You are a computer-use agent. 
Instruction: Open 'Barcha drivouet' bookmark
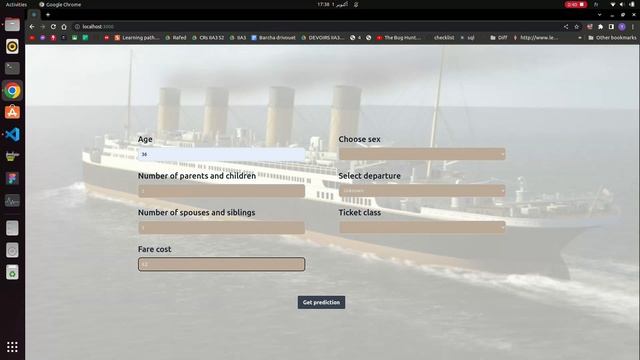point(273,38)
